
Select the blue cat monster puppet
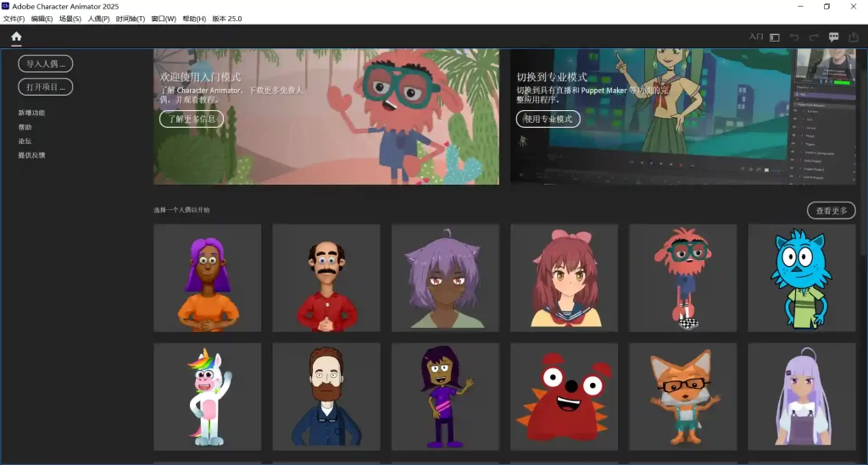click(801, 278)
